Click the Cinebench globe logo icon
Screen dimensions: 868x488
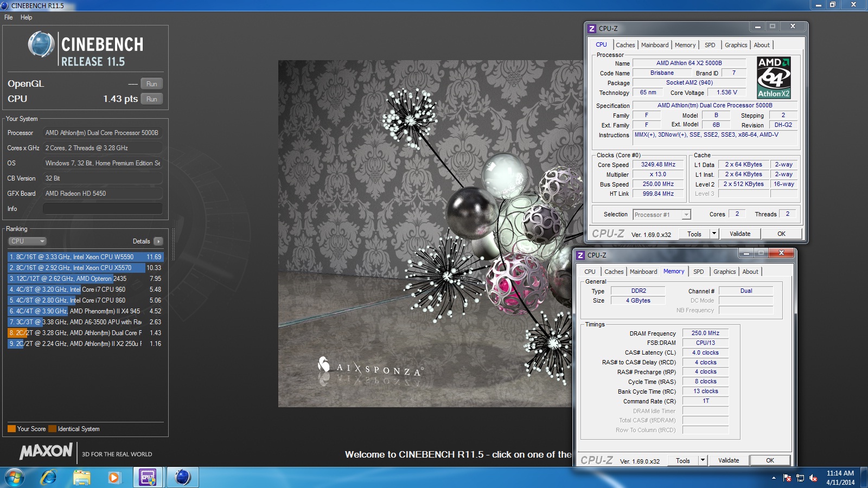click(41, 44)
